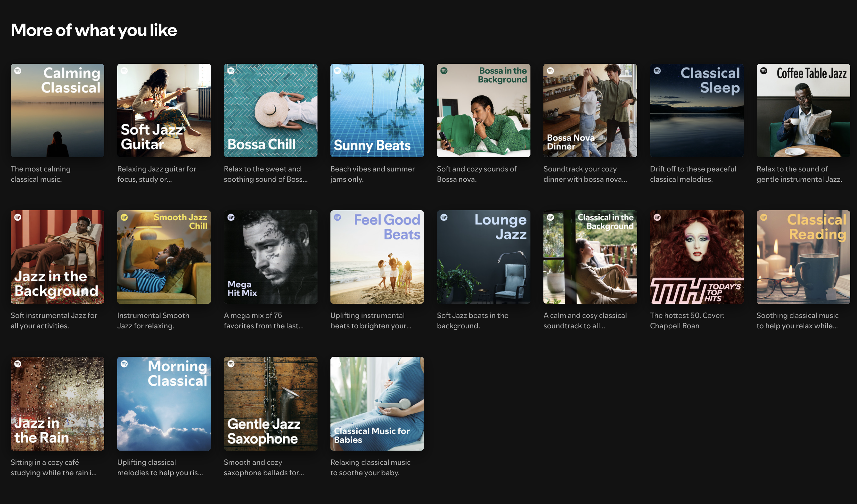Open the Gentle Jazz Saxophone cover
Image resolution: width=857 pixels, height=504 pixels.
pyautogui.click(x=271, y=404)
